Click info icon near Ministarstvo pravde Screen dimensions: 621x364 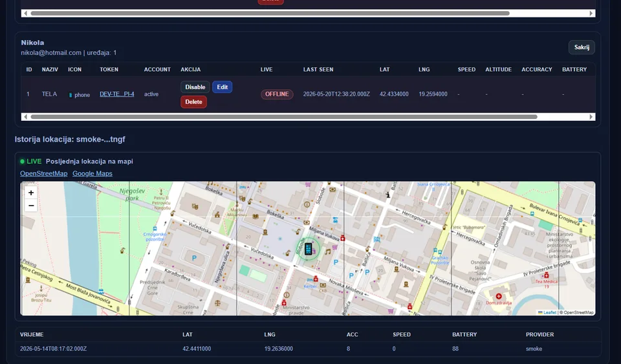click(x=287, y=295)
